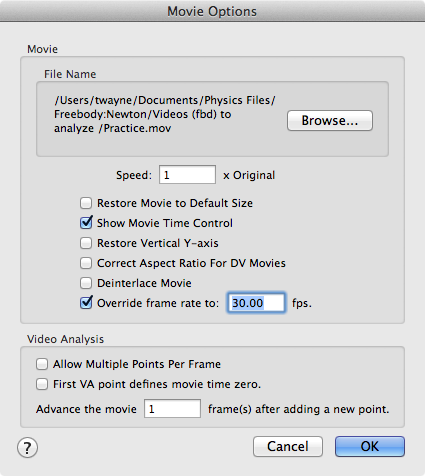Click the Practice.mov file path text
This screenshot has width=425, height=476.
pos(165,114)
